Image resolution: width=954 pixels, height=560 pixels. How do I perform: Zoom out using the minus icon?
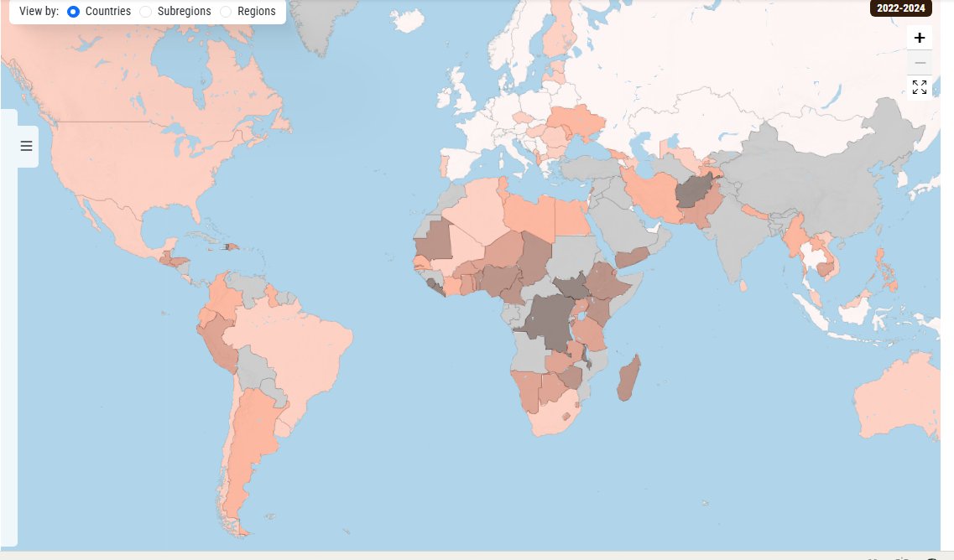tap(920, 62)
